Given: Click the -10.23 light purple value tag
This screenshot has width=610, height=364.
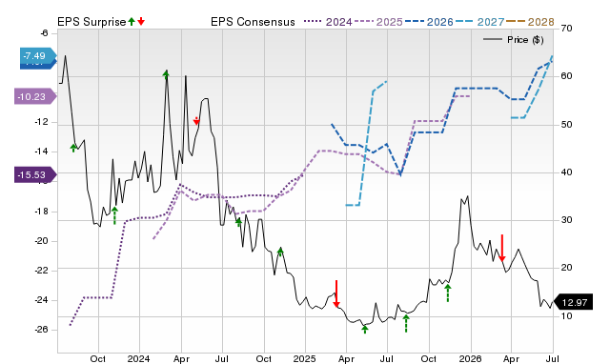Looking at the screenshot, I should coord(35,96).
